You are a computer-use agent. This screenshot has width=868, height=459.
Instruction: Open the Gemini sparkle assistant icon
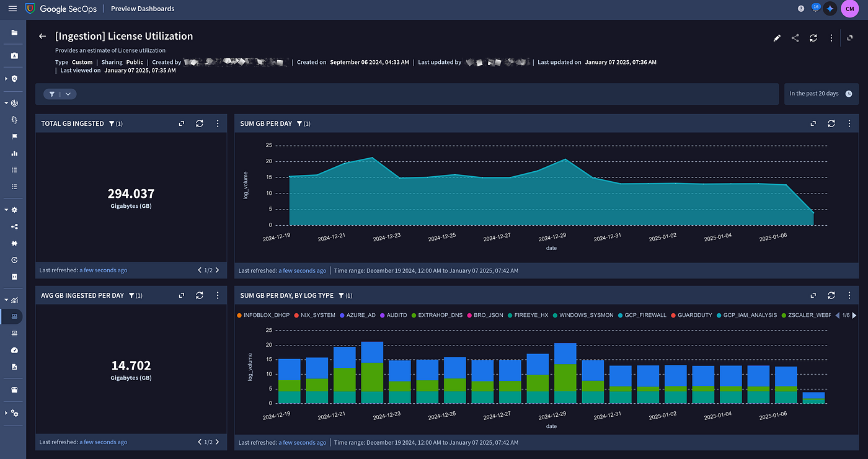(830, 9)
